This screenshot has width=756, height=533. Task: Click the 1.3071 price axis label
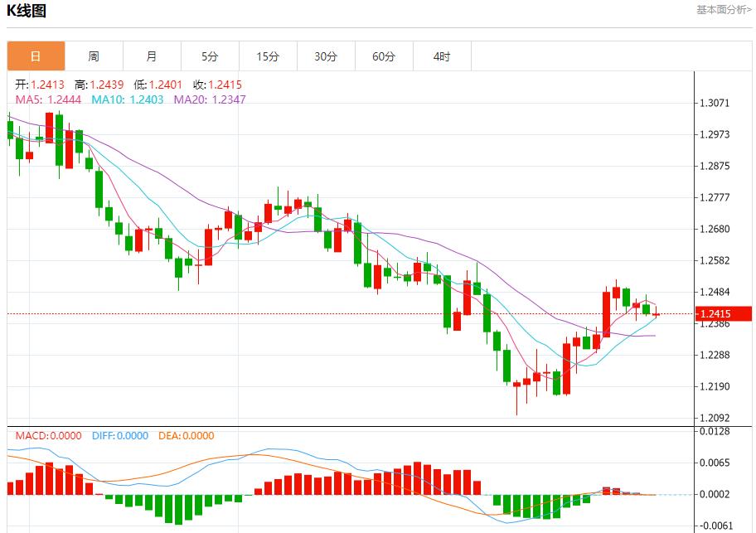pyautogui.click(x=715, y=104)
